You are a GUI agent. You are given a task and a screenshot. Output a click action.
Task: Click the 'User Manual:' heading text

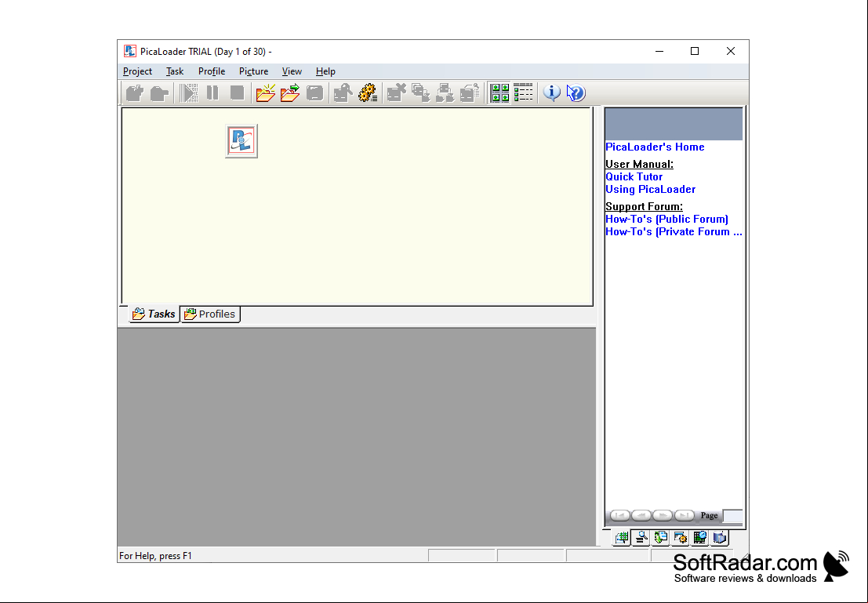point(639,164)
